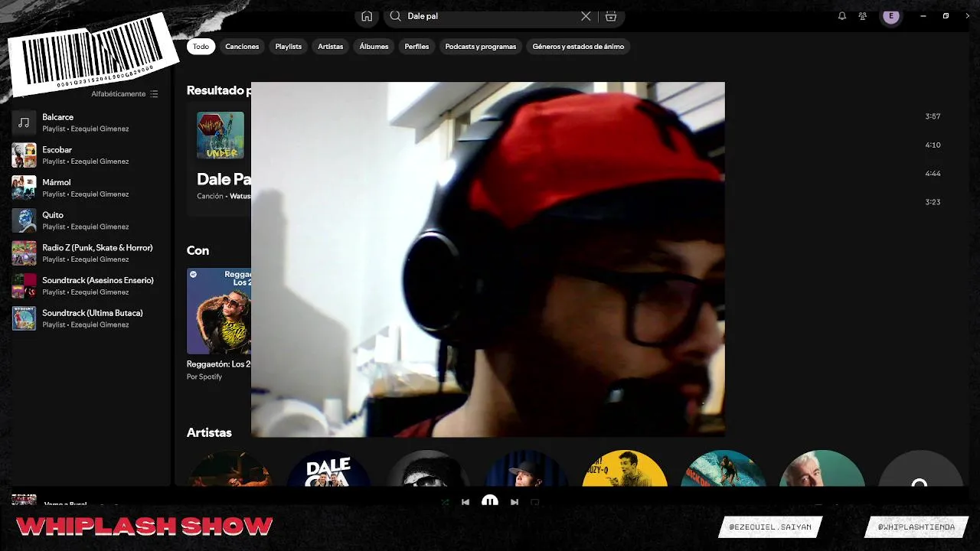Skip to next track
The image size is (980, 551).
click(x=514, y=502)
